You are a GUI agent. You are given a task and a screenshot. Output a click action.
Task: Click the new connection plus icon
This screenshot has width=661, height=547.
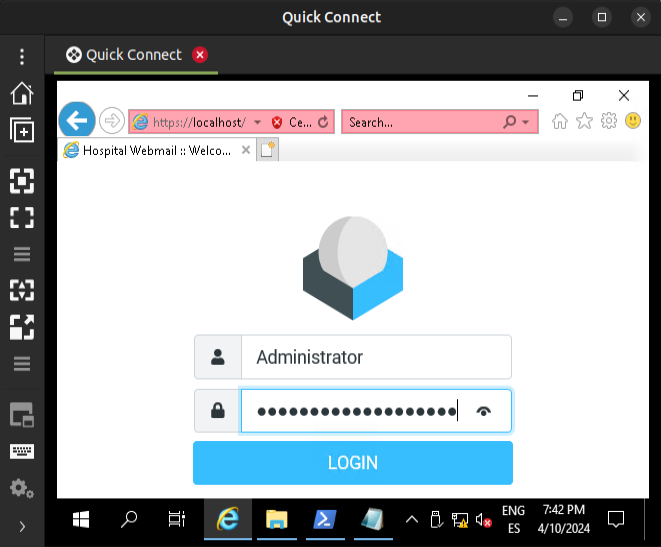[x=21, y=130]
